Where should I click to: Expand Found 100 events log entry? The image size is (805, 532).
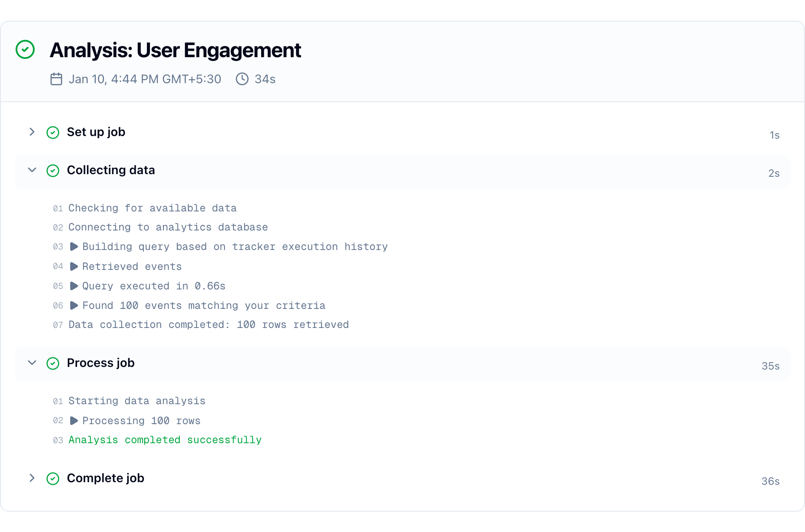pyautogui.click(x=74, y=305)
